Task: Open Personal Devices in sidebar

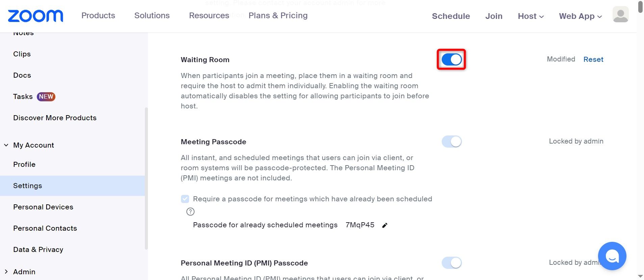Action: [x=43, y=207]
